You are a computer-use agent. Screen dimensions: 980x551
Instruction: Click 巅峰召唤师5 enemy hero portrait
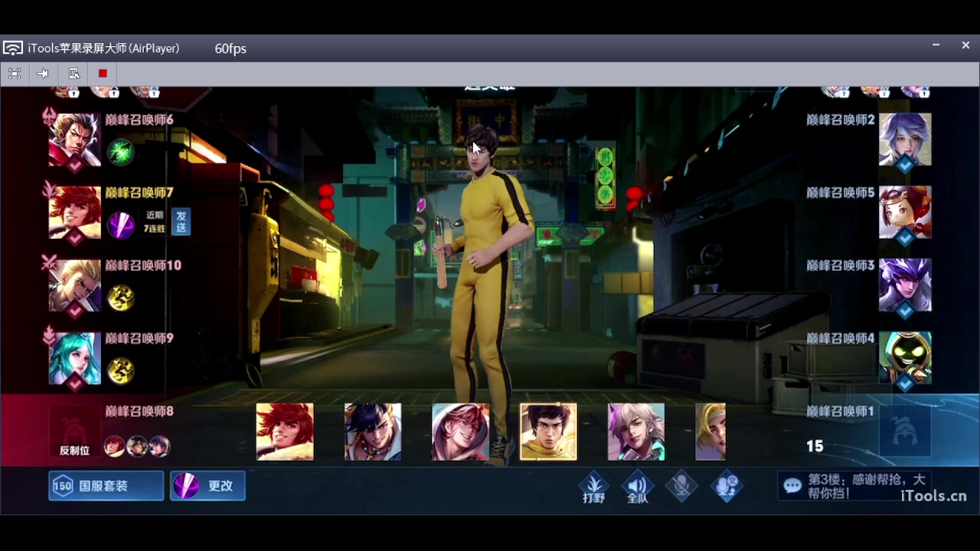pyautogui.click(x=906, y=213)
